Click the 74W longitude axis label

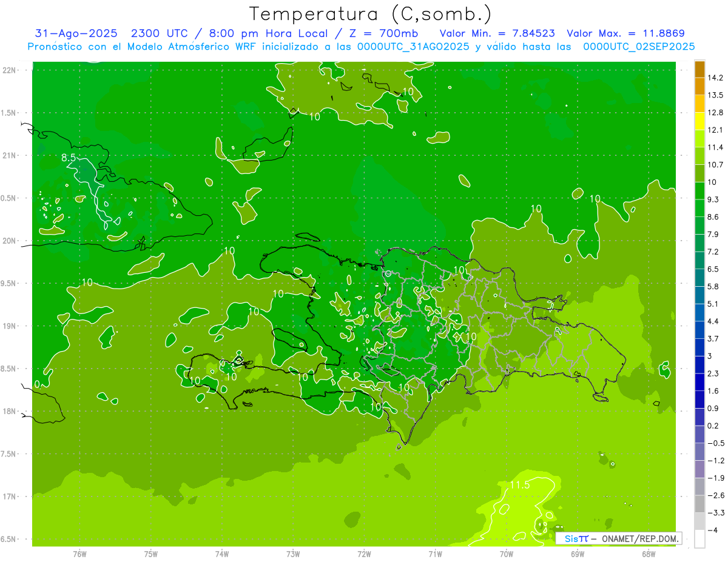point(222,554)
